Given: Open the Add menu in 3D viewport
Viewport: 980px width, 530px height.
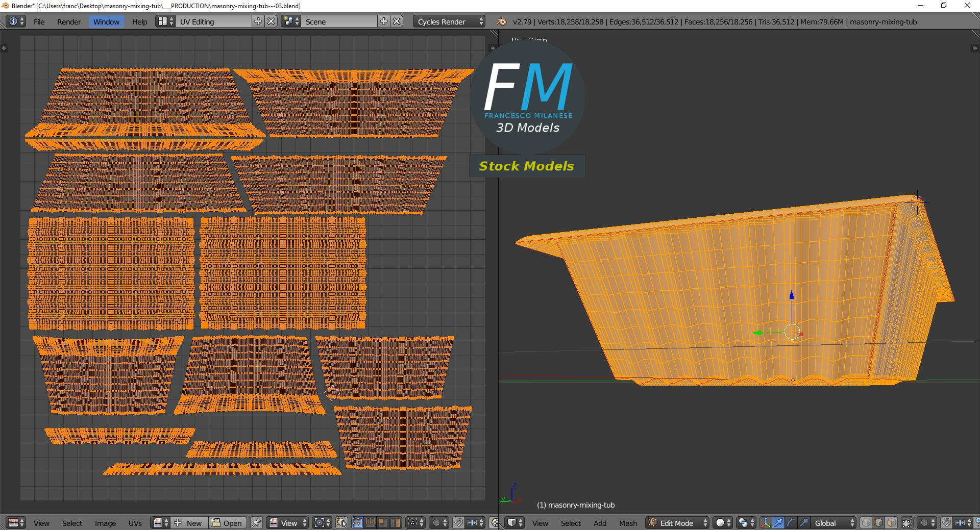Looking at the screenshot, I should [600, 523].
